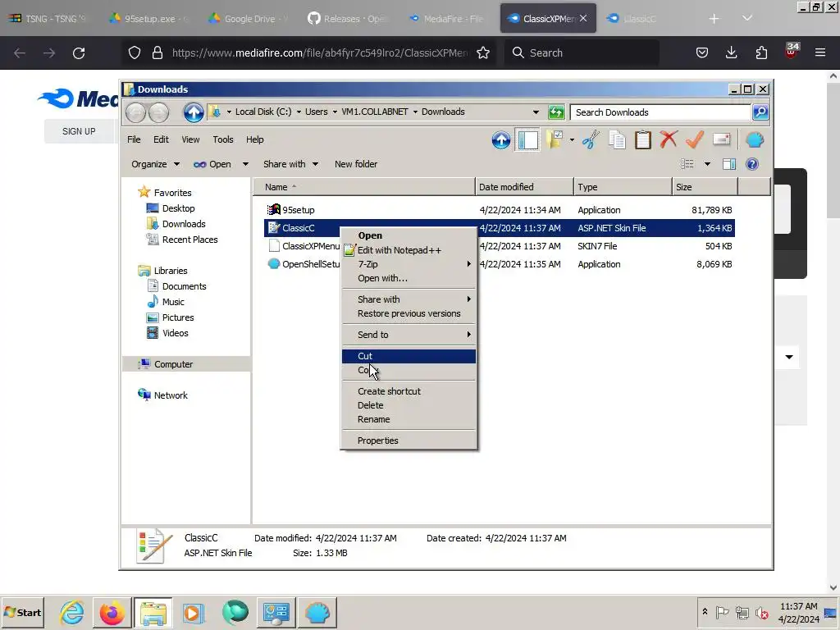Image resolution: width=840 pixels, height=630 pixels.
Task: Sort by the Date modified column header
Action: pos(524,187)
